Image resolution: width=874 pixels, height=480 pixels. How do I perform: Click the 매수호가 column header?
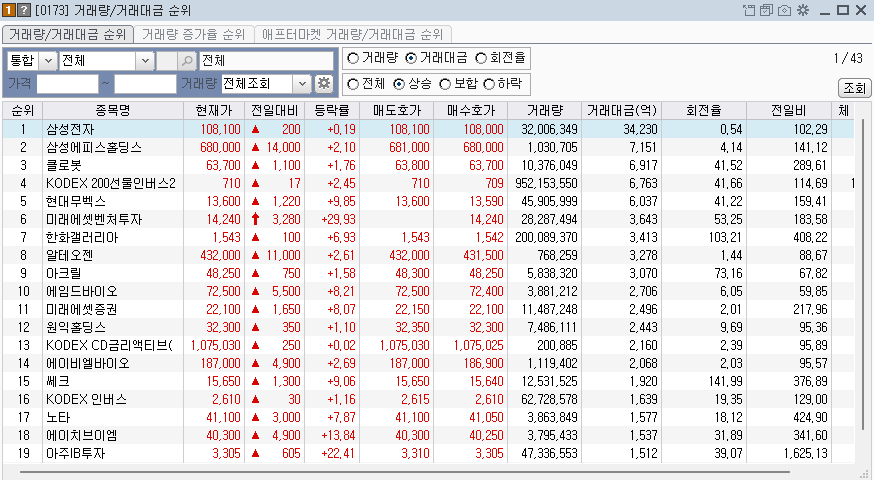pyautogui.click(x=470, y=110)
